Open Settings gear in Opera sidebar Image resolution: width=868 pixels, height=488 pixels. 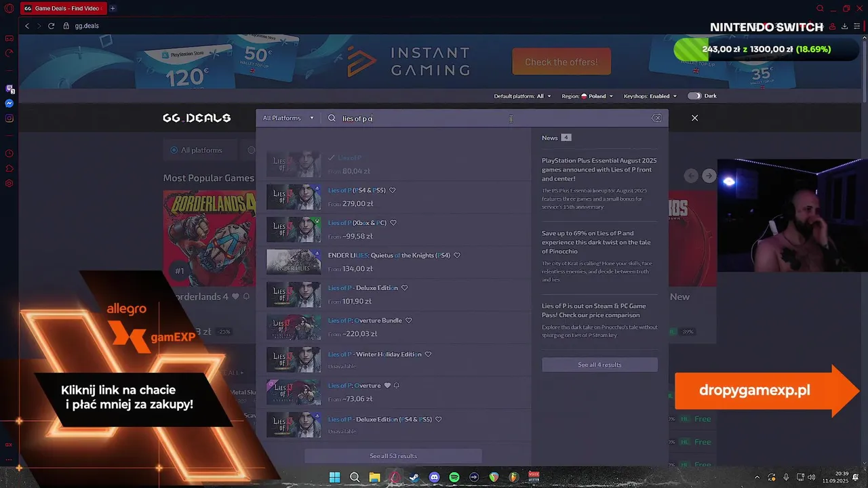pyautogui.click(x=9, y=183)
